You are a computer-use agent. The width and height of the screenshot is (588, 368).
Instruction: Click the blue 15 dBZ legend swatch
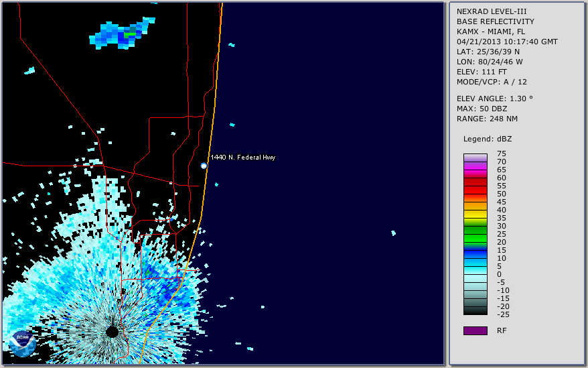coord(475,255)
